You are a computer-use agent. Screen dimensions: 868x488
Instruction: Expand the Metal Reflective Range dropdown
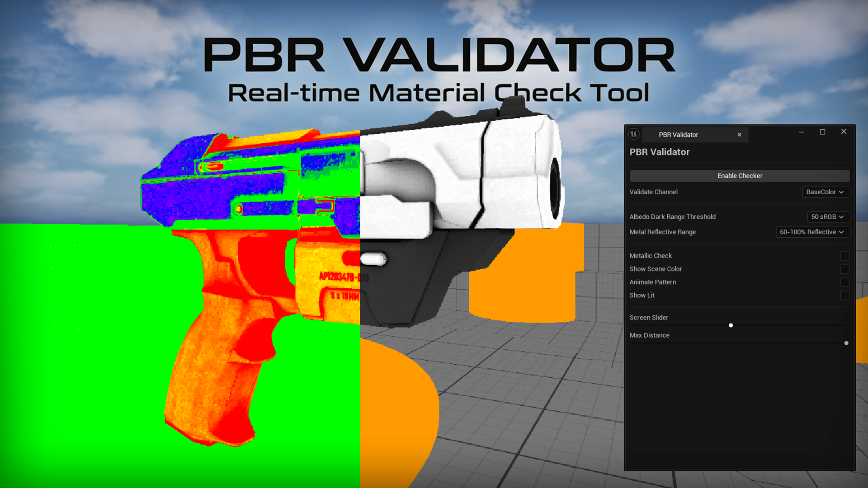click(x=813, y=232)
